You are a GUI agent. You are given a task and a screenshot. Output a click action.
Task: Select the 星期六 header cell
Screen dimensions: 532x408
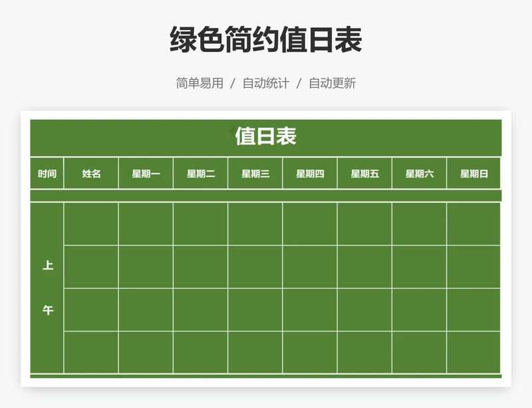(x=420, y=173)
